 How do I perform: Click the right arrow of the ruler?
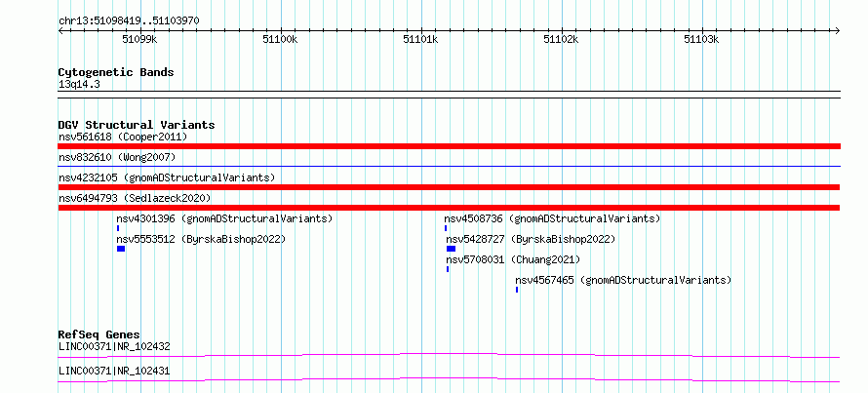tap(838, 30)
